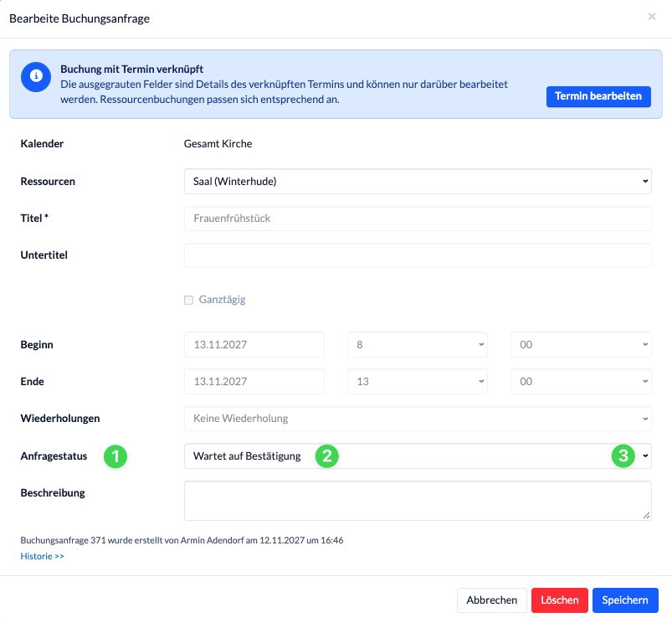Expand the Wiederholungen dropdown
Screen dimensions: 672x623
[418, 419]
